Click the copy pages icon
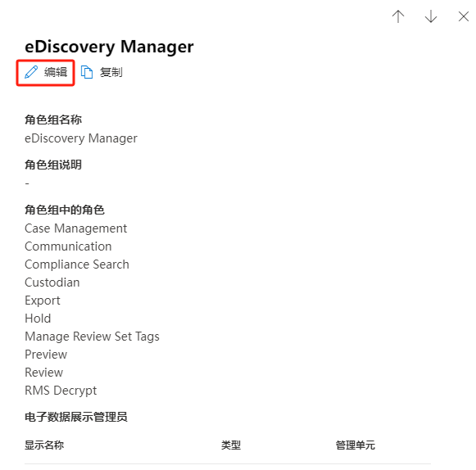The width and height of the screenshot is (476, 470). click(87, 72)
